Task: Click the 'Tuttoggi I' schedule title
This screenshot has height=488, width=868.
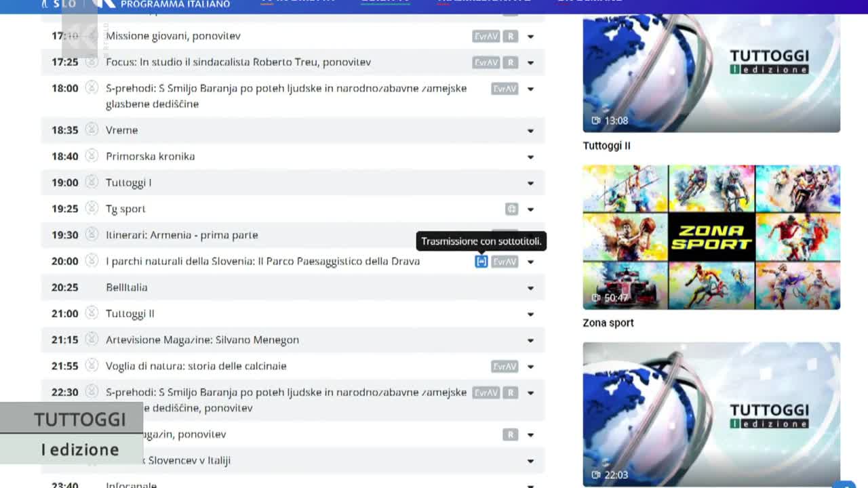Action: click(128, 183)
